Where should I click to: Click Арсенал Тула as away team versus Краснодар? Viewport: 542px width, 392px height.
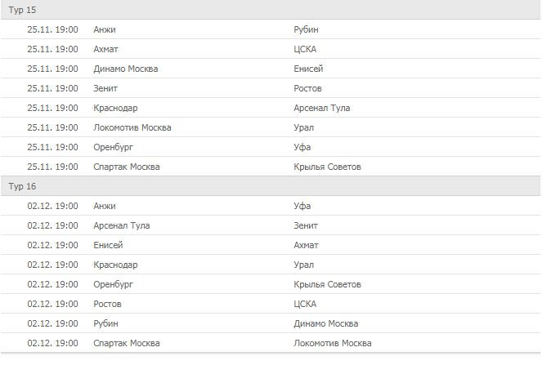point(322,108)
